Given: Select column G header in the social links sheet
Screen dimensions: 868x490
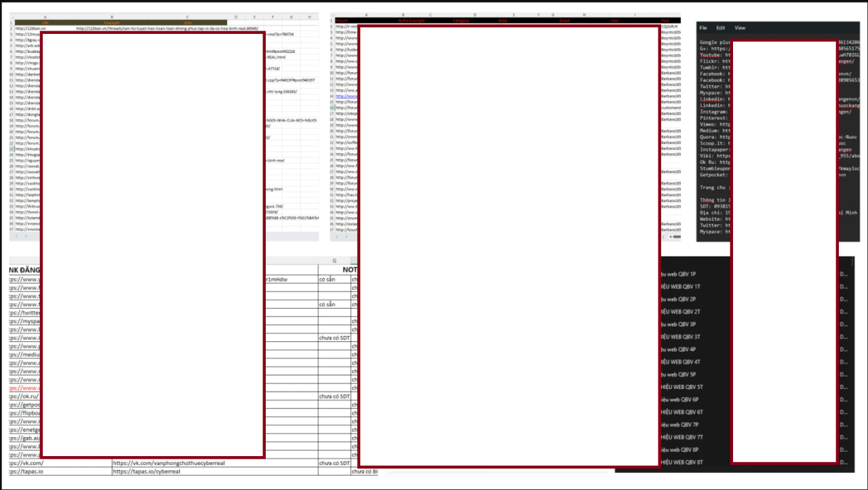Looking at the screenshot, I should pyautogui.click(x=334, y=261).
